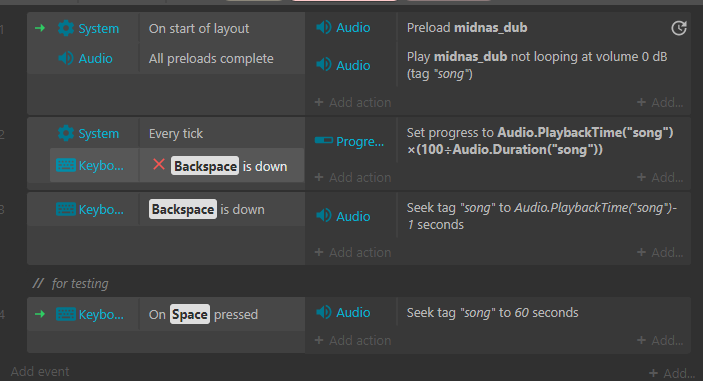Select the Progress bar icon in event 2
This screenshot has height=381, width=703.
click(324, 141)
